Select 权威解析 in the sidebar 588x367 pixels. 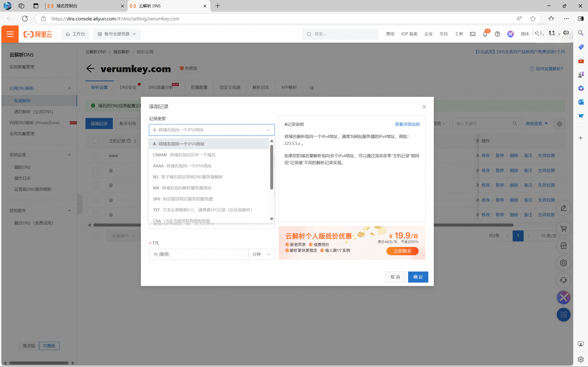tap(22, 101)
